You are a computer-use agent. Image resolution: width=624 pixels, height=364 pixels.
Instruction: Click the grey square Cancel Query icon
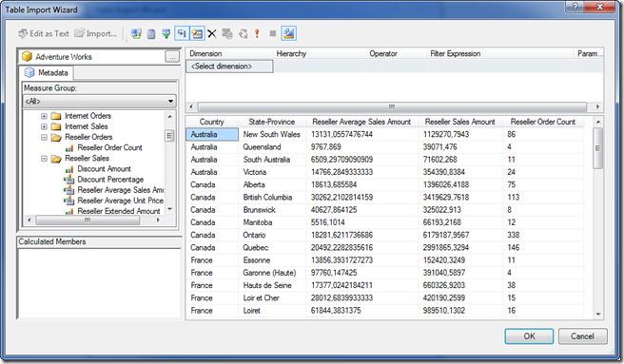point(273,34)
